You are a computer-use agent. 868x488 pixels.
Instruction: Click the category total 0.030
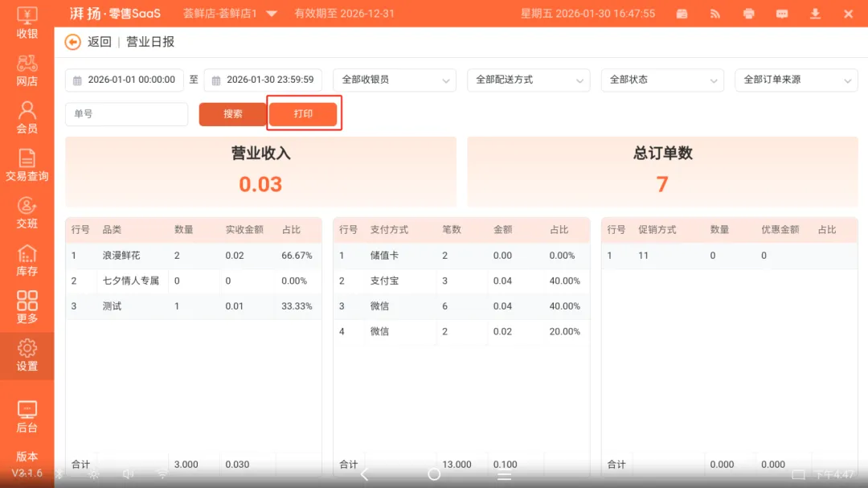click(237, 465)
